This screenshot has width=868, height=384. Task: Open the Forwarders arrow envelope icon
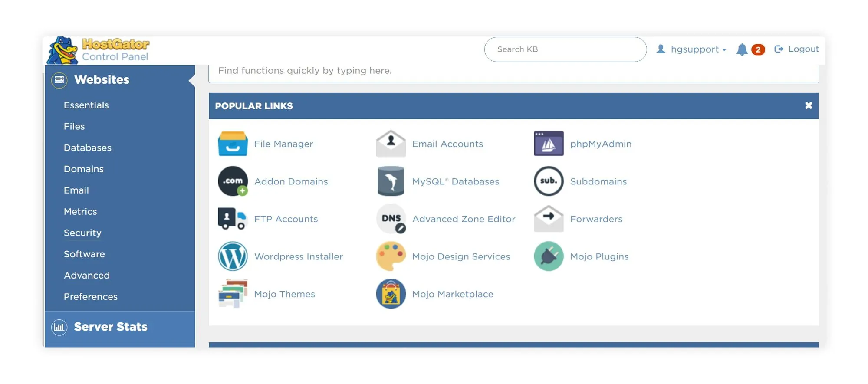pyautogui.click(x=549, y=219)
